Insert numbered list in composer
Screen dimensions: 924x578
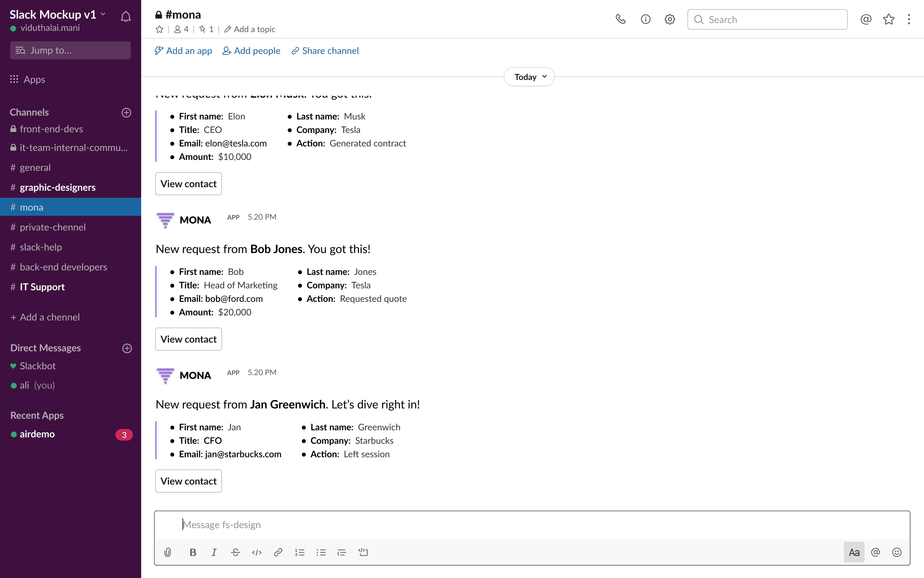pyautogui.click(x=299, y=552)
